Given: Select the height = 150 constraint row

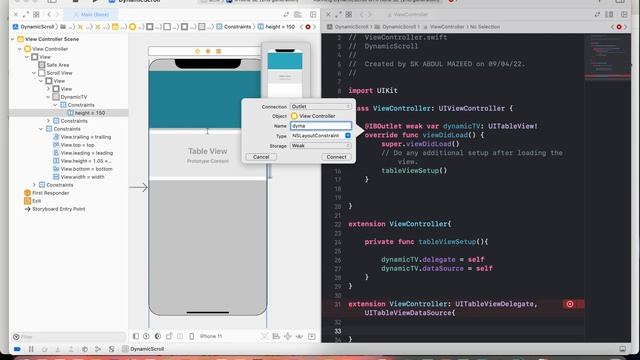Looking at the screenshot, I should (x=69, y=113).
